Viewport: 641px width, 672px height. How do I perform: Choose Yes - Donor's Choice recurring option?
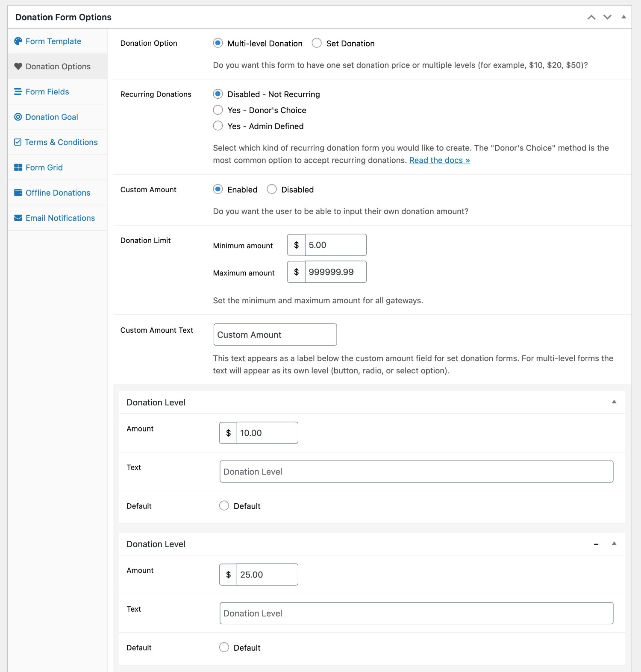click(218, 110)
